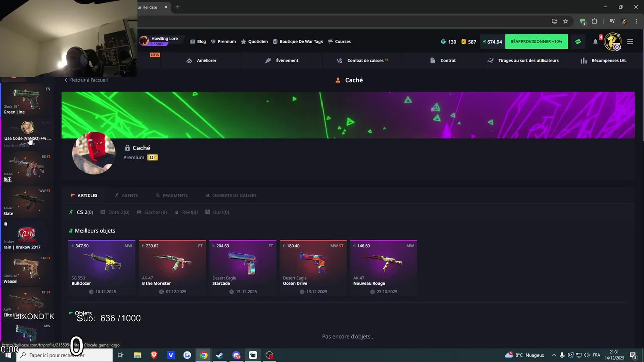Open the AK-47 Nouveau Rouge card
The image size is (644, 362).
point(383,268)
